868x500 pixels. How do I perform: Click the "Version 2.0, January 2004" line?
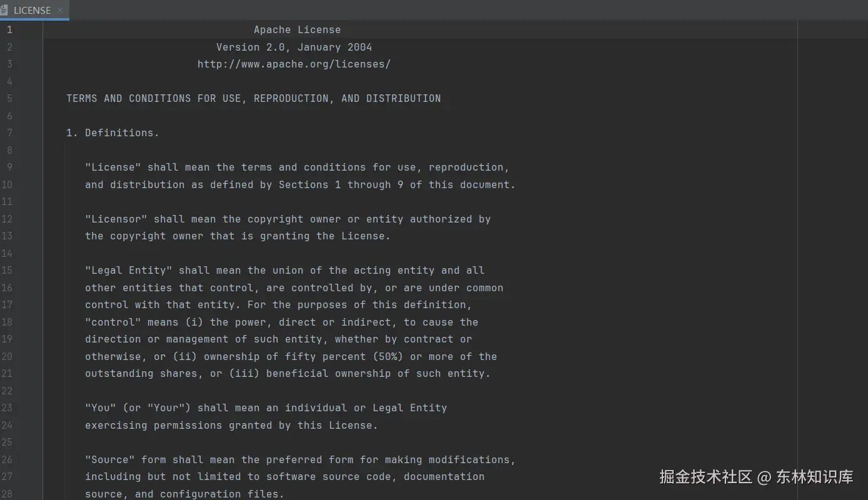click(x=294, y=47)
